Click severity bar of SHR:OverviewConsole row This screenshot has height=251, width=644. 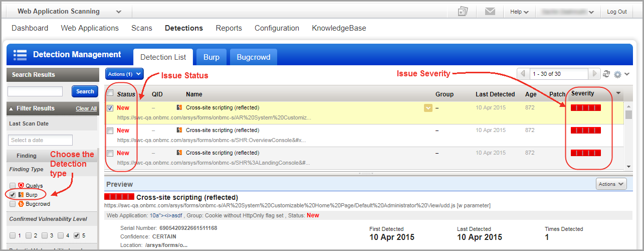point(585,131)
